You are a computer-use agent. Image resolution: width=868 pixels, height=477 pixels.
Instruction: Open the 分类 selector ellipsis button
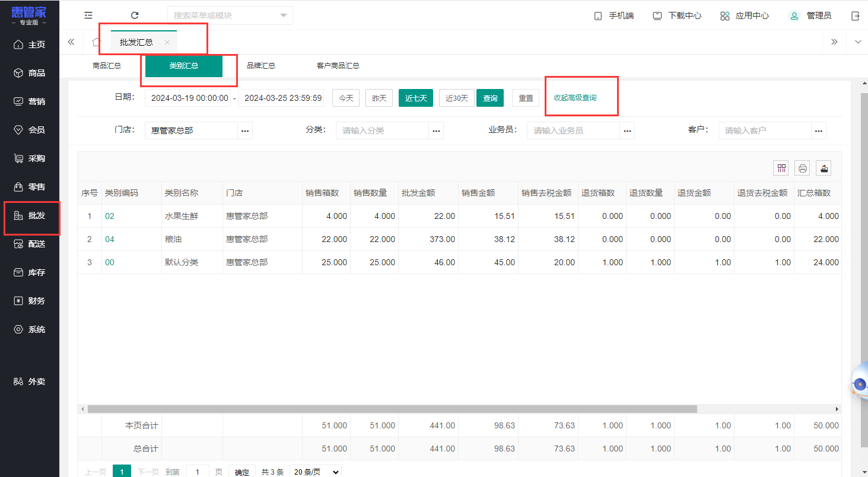point(436,131)
